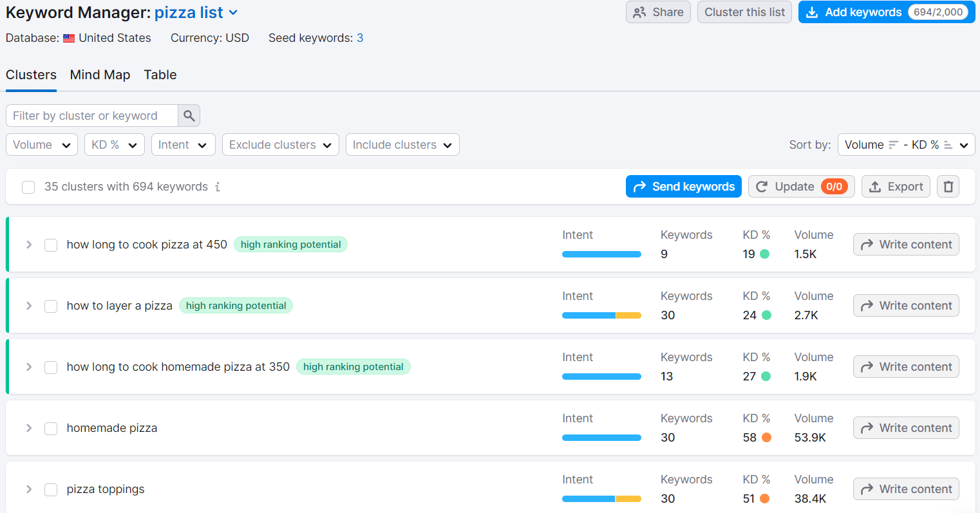
Task: Write content for 'pizza at 450' cluster
Action: [x=906, y=245]
